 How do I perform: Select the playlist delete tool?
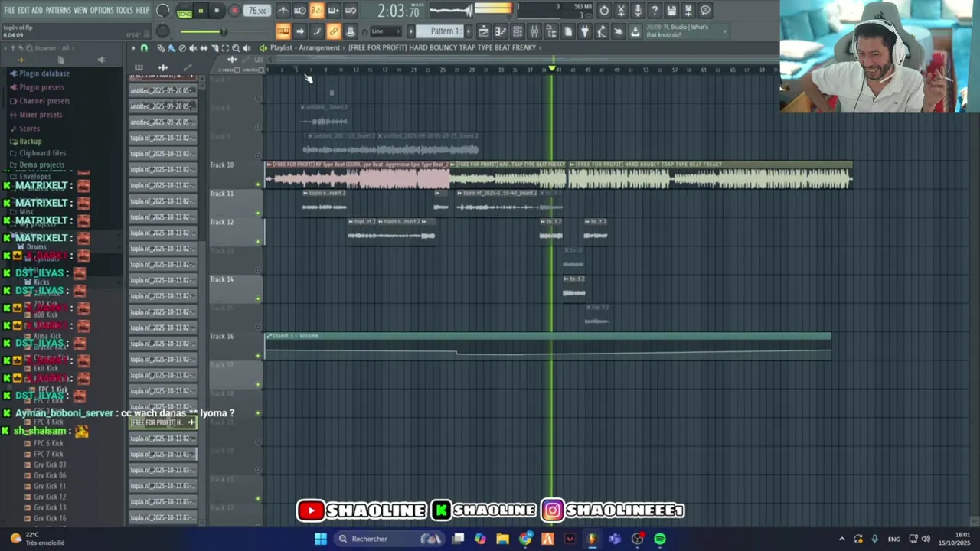[x=182, y=48]
